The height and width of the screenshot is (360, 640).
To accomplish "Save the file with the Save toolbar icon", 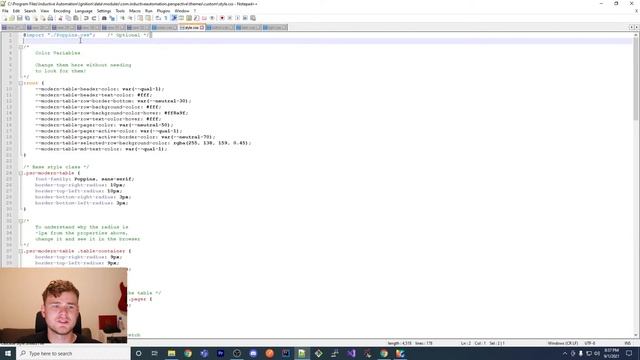I will tap(19, 18).
